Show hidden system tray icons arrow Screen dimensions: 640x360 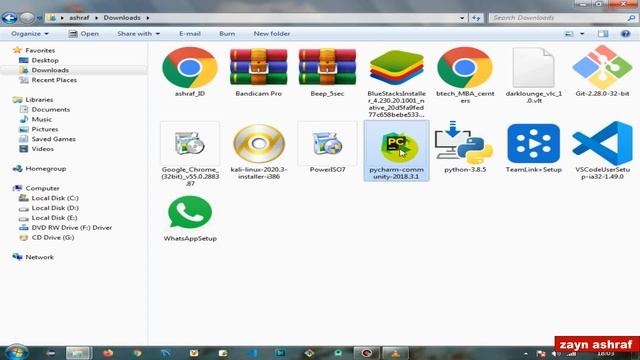coord(526,353)
